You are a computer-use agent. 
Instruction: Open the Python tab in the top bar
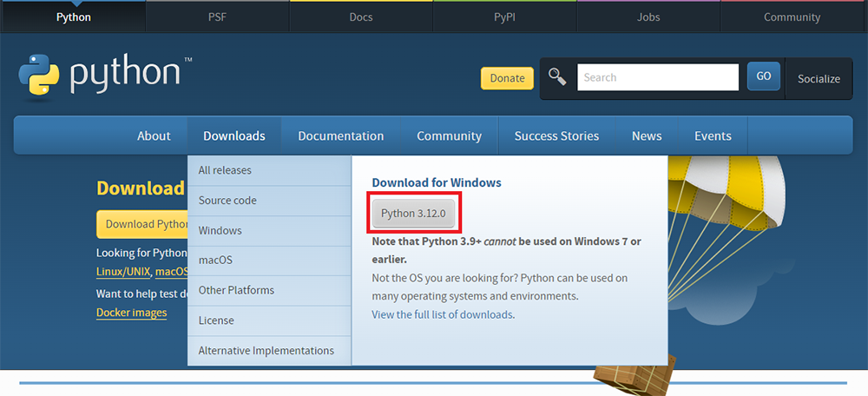[x=73, y=17]
